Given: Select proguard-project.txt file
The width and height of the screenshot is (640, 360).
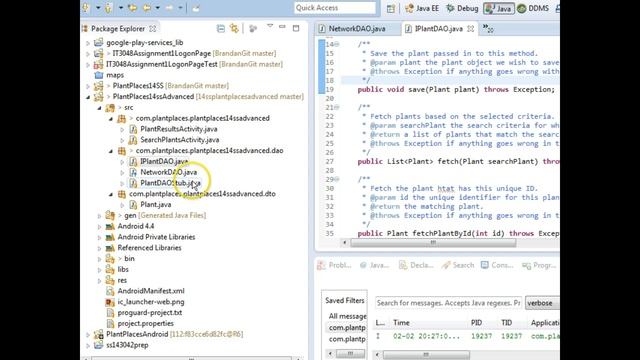Looking at the screenshot, I should tap(150, 313).
